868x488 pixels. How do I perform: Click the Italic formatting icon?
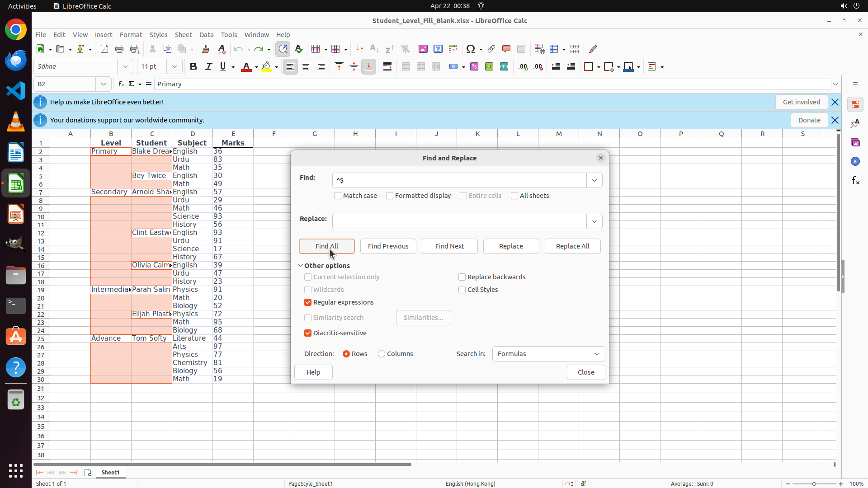(208, 67)
